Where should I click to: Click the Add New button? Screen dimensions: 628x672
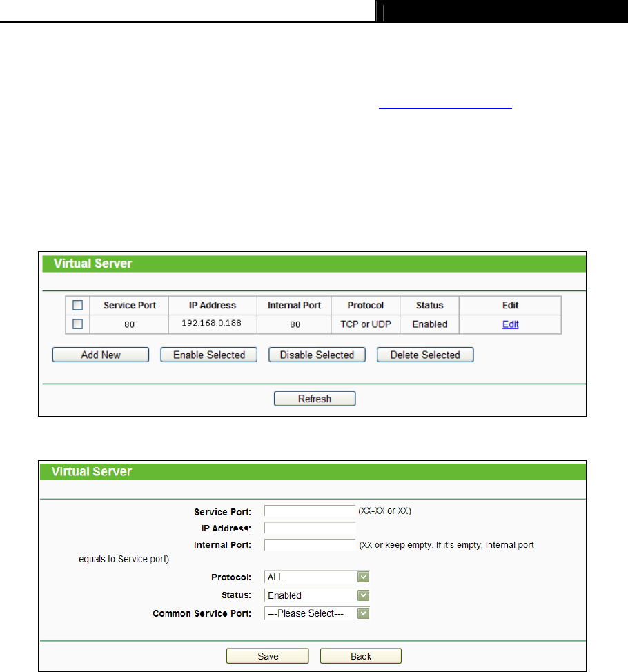[101, 355]
